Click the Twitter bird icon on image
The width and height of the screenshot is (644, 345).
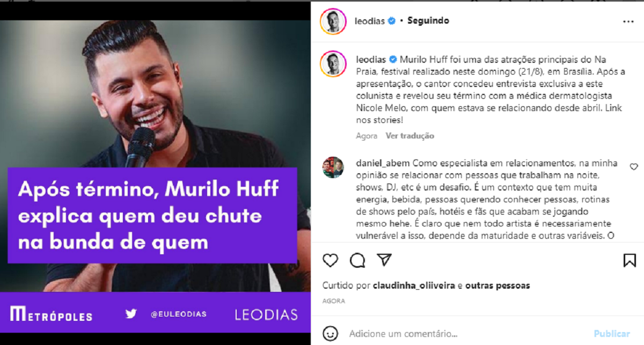[x=131, y=314]
